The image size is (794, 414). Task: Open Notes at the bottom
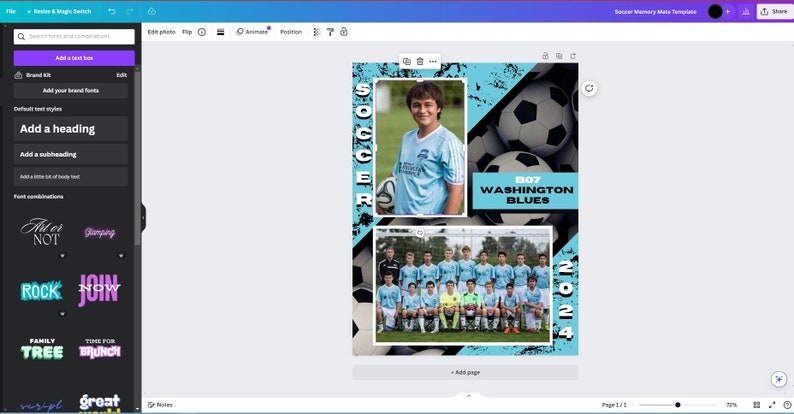pyautogui.click(x=160, y=405)
